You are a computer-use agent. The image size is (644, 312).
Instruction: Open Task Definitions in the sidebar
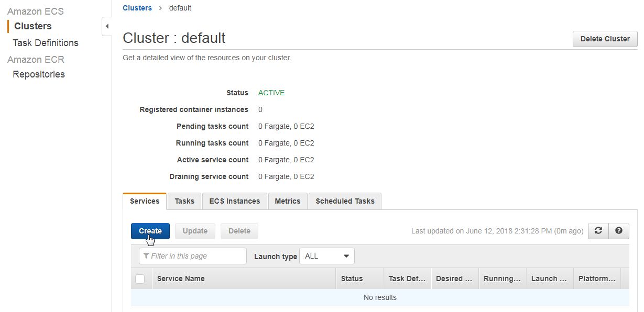coord(46,43)
